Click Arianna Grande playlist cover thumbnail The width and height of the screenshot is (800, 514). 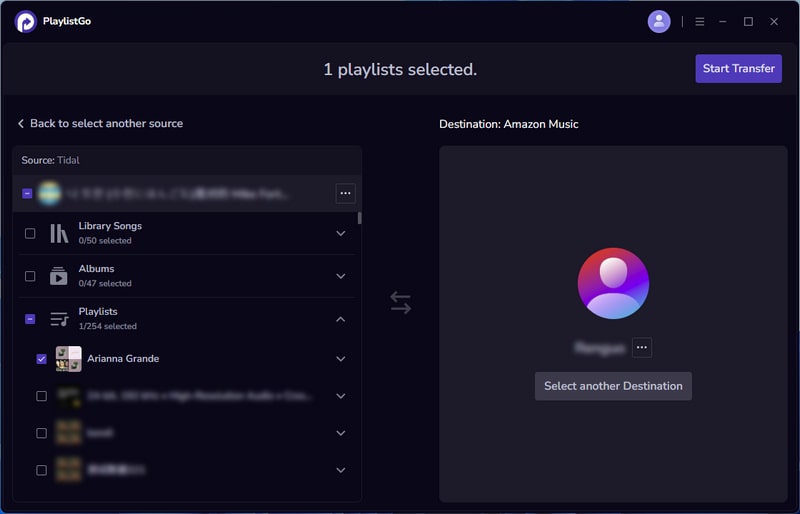tap(68, 359)
